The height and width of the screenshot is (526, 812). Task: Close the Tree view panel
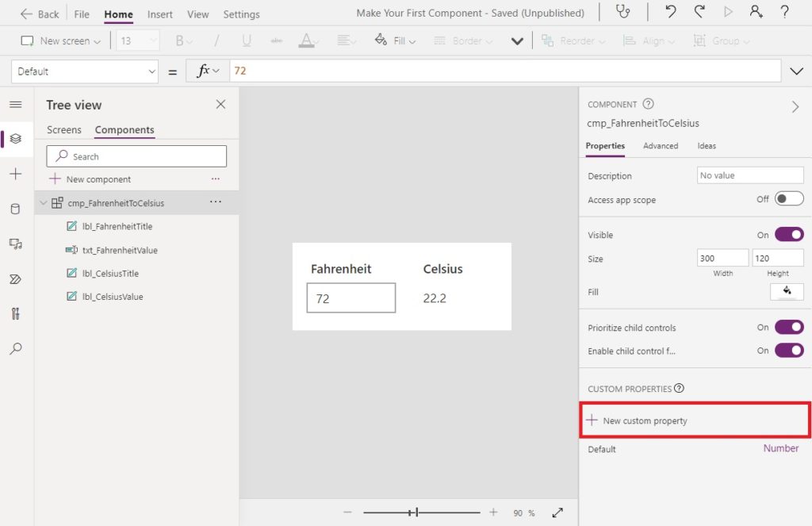pos(220,104)
